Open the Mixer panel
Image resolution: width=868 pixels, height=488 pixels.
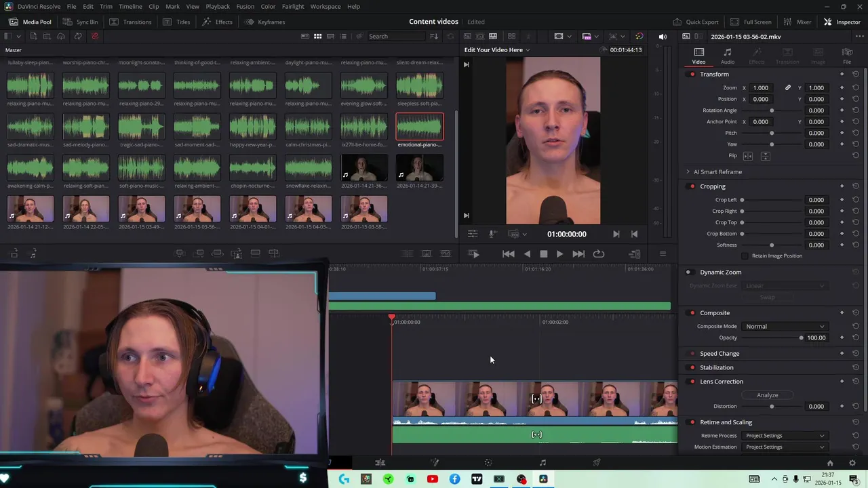797,22
